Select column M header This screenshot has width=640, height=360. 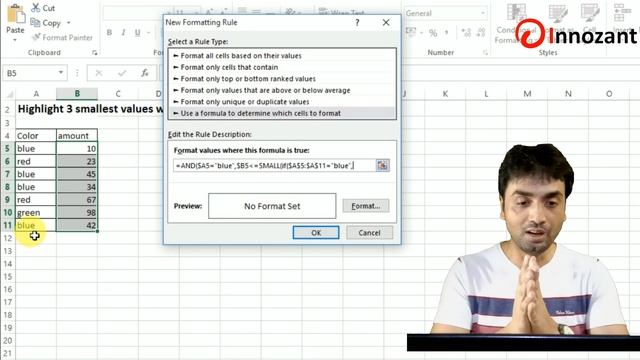pos(527,94)
